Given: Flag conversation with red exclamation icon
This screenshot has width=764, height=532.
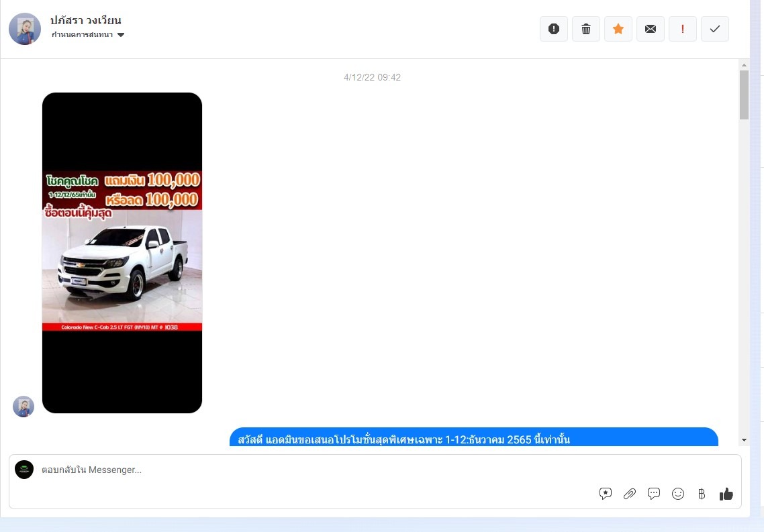Looking at the screenshot, I should coord(683,29).
